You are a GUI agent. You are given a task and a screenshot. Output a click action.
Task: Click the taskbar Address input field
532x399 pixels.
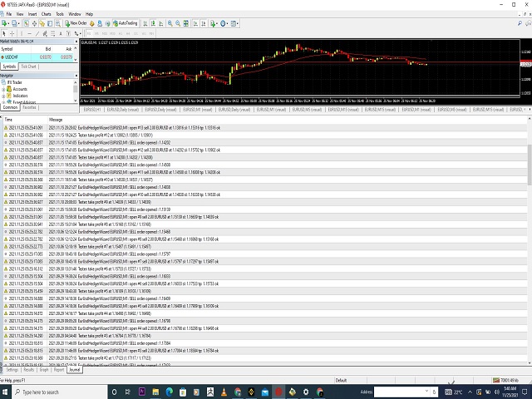click(400, 392)
